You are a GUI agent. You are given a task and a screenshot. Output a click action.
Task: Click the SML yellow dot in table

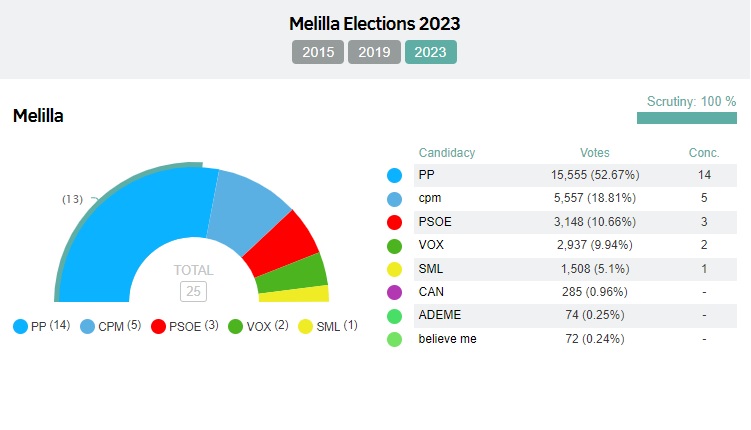(394, 269)
